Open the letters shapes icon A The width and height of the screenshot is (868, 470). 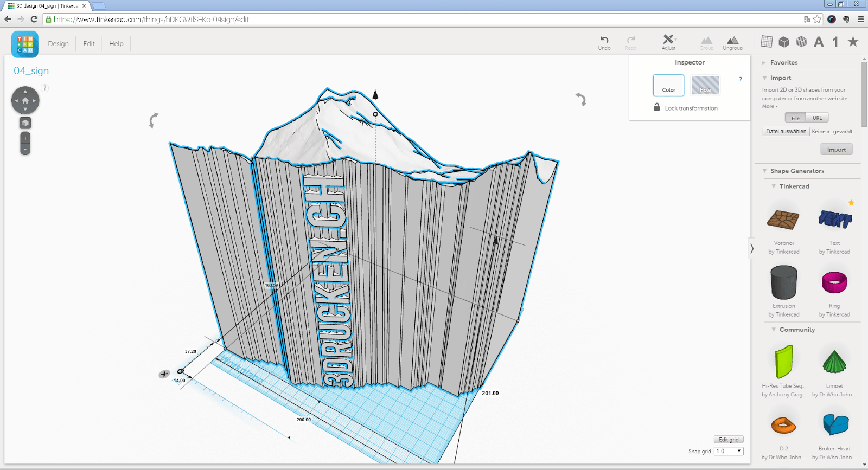click(819, 42)
